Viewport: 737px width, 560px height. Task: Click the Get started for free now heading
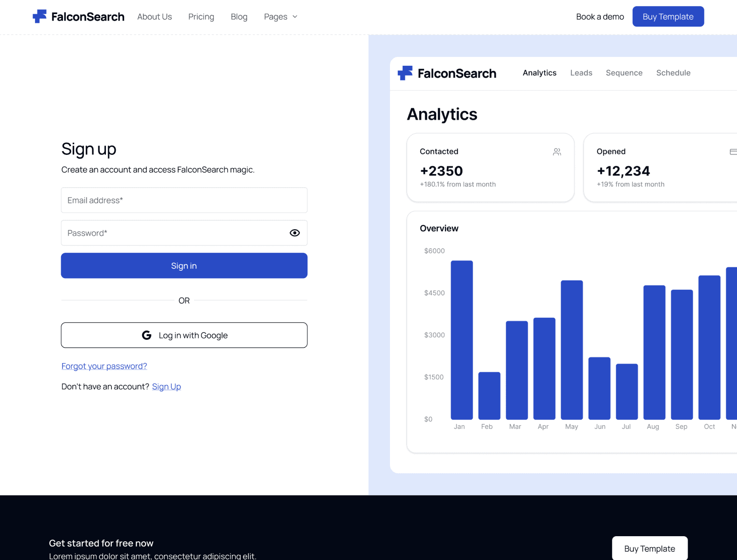[101, 543]
